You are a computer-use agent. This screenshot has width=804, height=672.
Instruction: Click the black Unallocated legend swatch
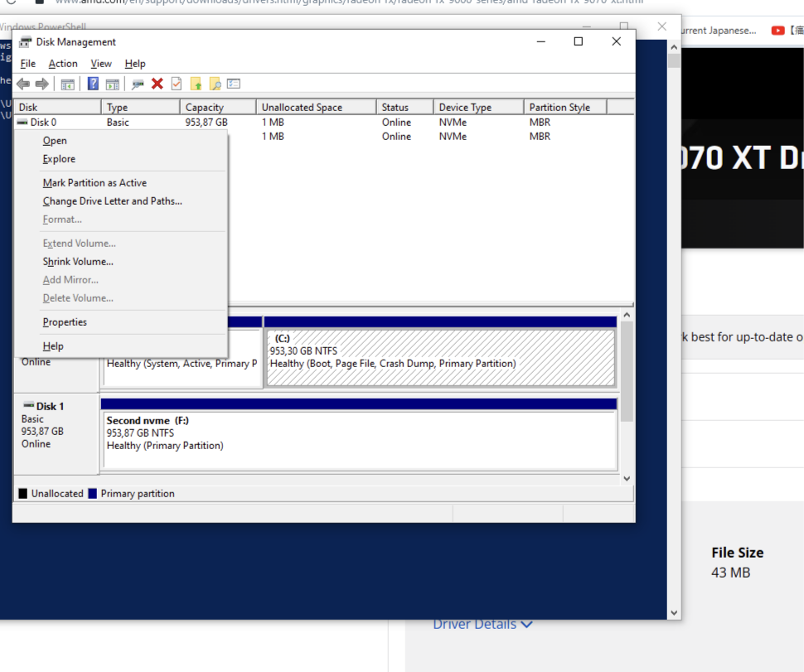pyautogui.click(x=23, y=494)
